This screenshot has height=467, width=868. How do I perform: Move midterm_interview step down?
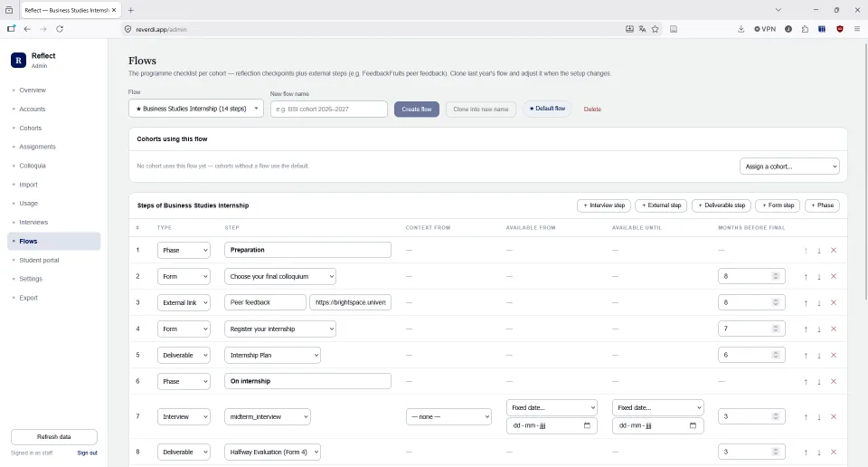point(819,417)
